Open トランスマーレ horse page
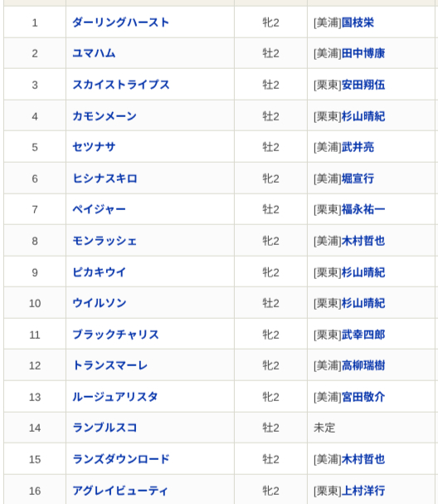This screenshot has width=438, height=504. coord(110,365)
